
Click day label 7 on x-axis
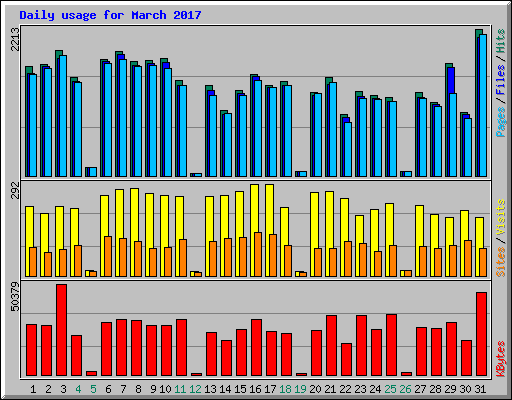pos(123,389)
